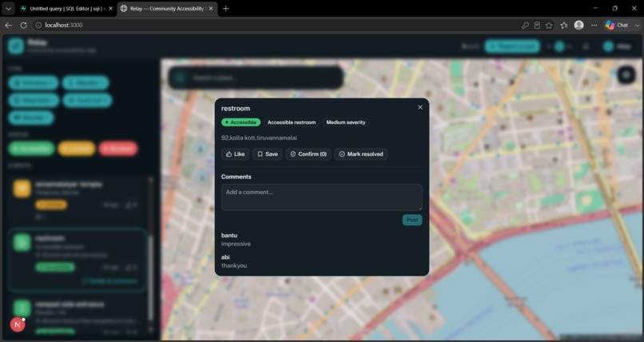This screenshot has height=342, width=644.
Task: Click the comment text impressive
Action: 236,244
